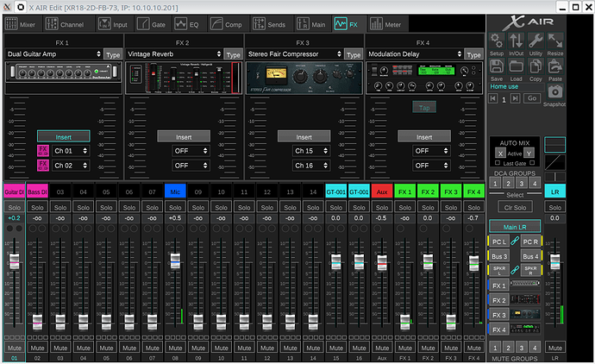Open the Utility wrench icon
The height and width of the screenshot is (364, 595).
point(535,41)
